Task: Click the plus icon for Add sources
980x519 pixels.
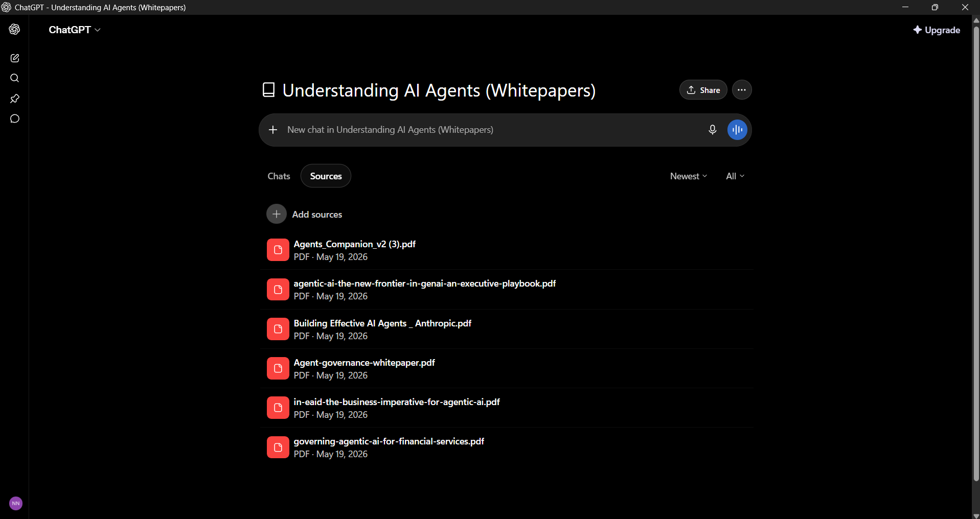Action: coord(277,214)
